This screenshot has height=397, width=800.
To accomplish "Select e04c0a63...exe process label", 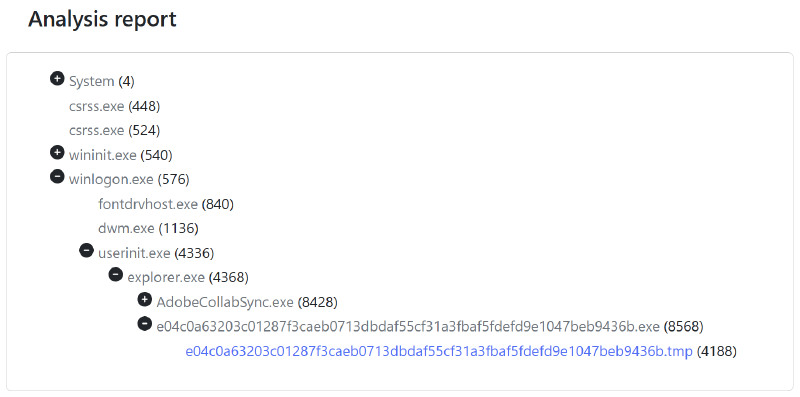I will pos(408,327).
